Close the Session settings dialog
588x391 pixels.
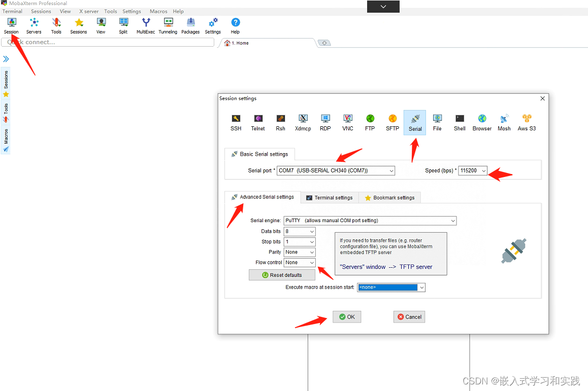[x=542, y=98]
